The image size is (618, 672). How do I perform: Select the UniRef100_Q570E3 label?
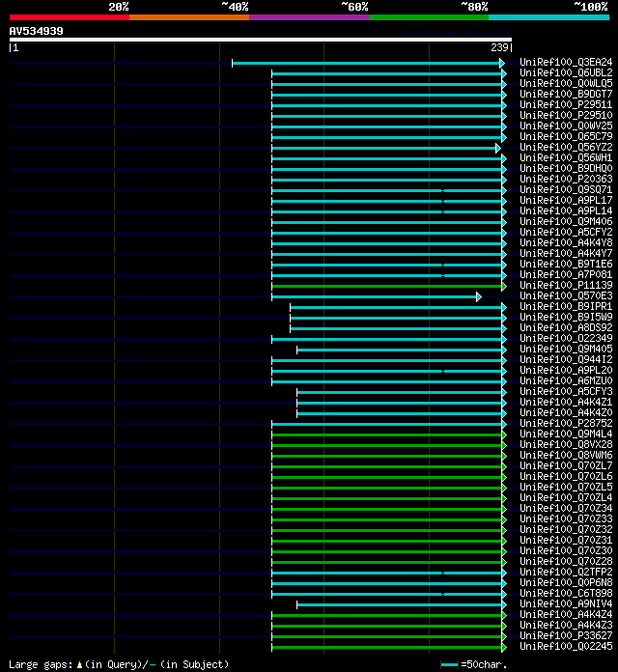point(566,295)
